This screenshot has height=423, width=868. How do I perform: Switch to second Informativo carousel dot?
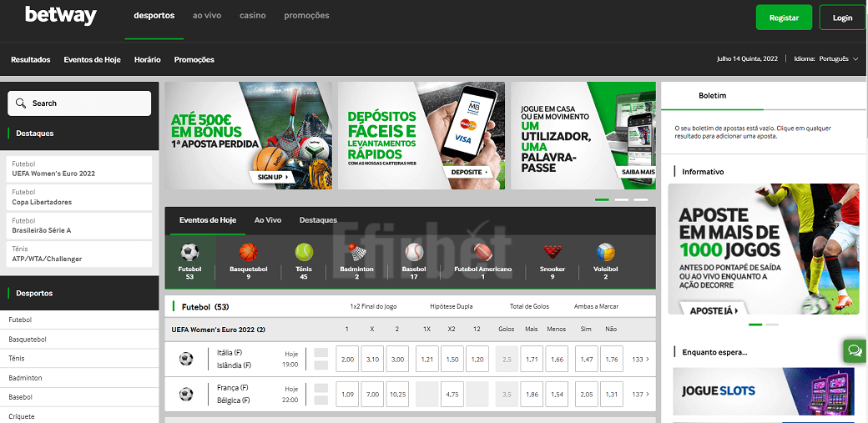click(772, 325)
